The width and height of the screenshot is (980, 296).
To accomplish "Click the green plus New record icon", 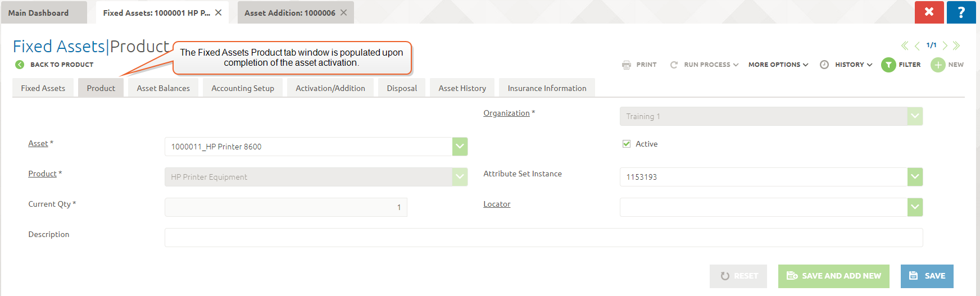I will (937, 65).
